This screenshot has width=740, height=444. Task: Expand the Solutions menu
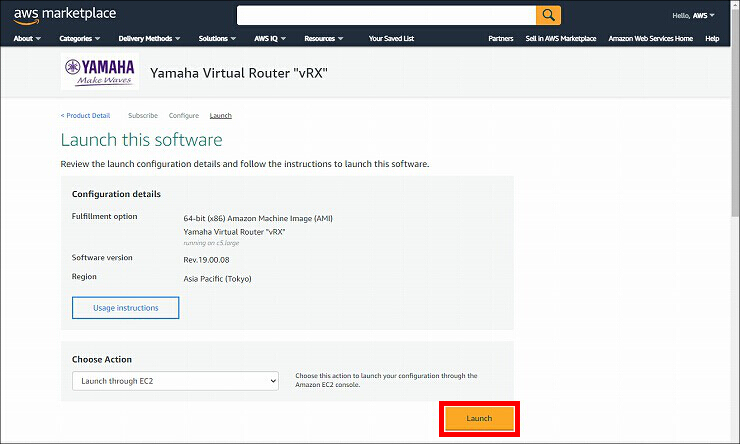tap(217, 38)
